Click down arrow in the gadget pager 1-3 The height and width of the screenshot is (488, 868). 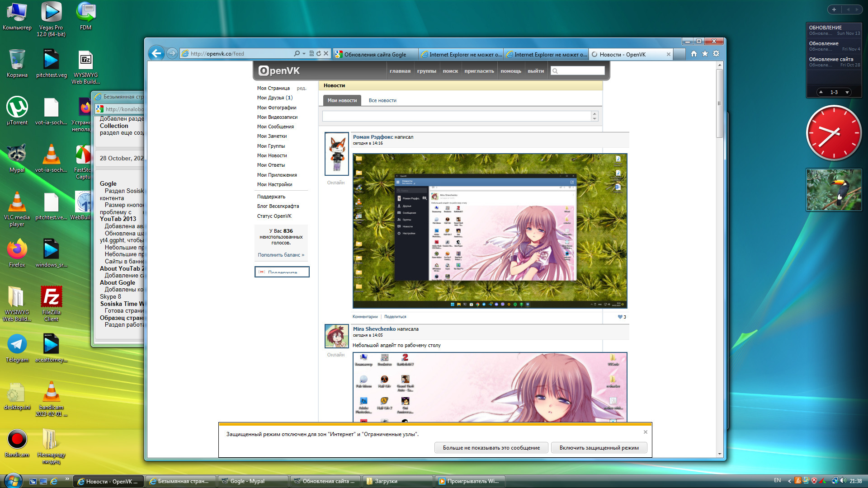click(x=847, y=92)
